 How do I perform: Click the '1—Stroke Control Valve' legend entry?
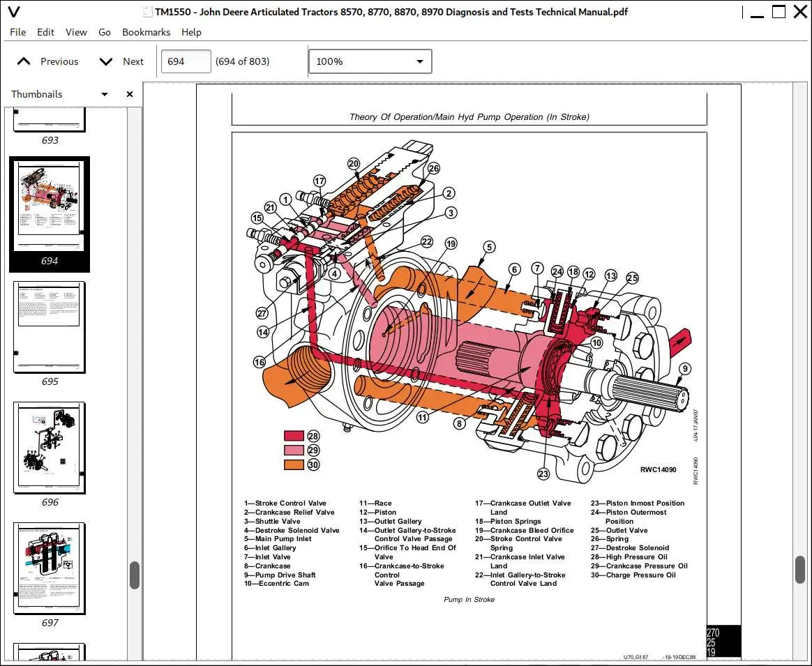(285, 503)
